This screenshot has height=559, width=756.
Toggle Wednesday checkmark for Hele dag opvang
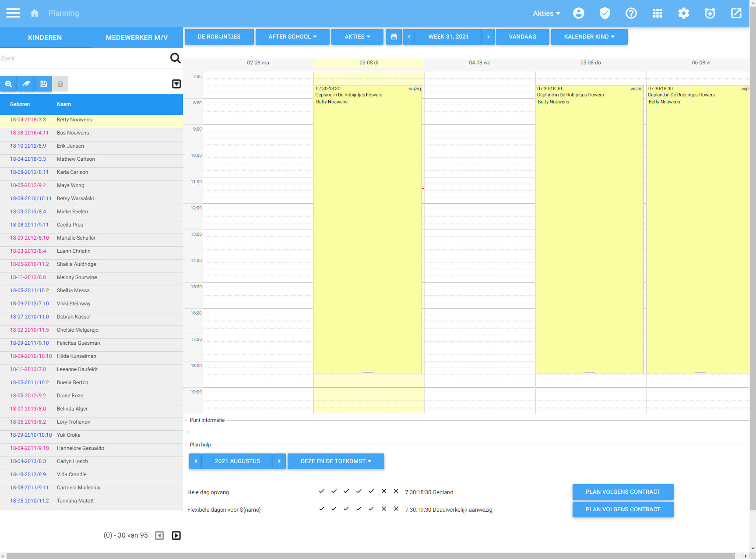coord(346,492)
